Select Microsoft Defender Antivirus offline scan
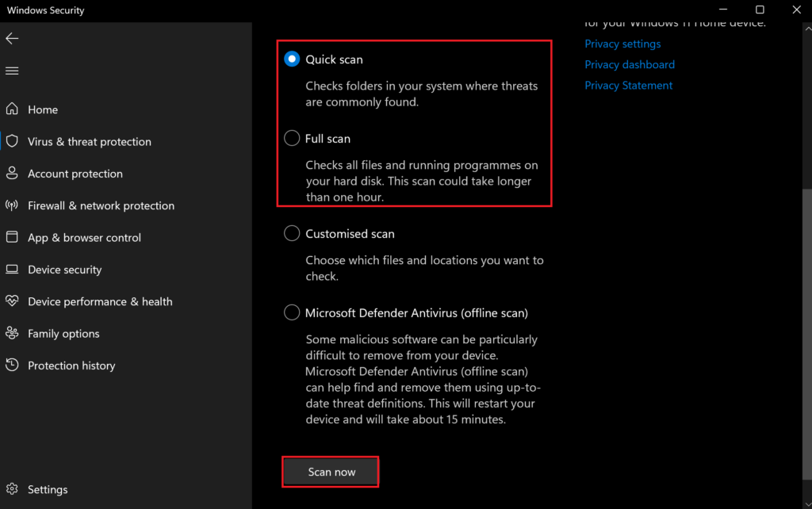This screenshot has height=509, width=812. [x=292, y=313]
